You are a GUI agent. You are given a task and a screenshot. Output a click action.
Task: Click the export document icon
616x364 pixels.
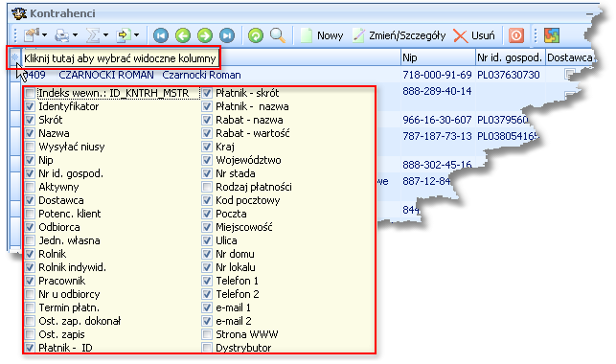pos(124,35)
